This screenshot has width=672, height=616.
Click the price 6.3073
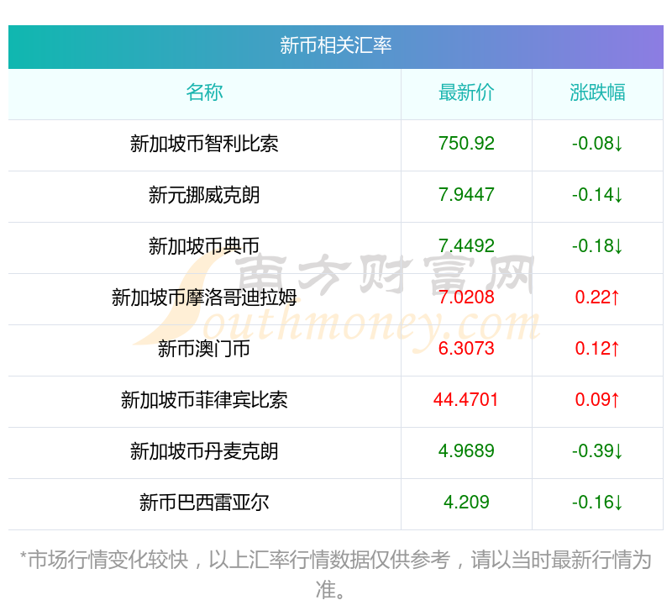(466, 348)
